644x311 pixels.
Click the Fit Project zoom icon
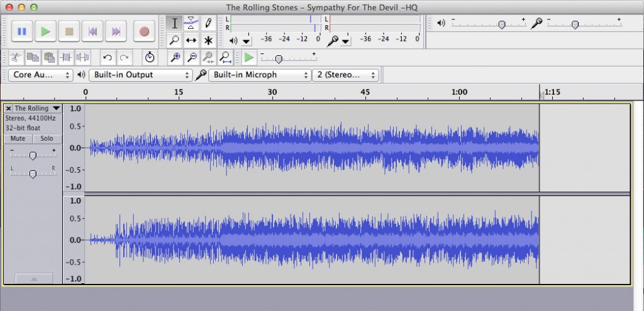tap(225, 57)
